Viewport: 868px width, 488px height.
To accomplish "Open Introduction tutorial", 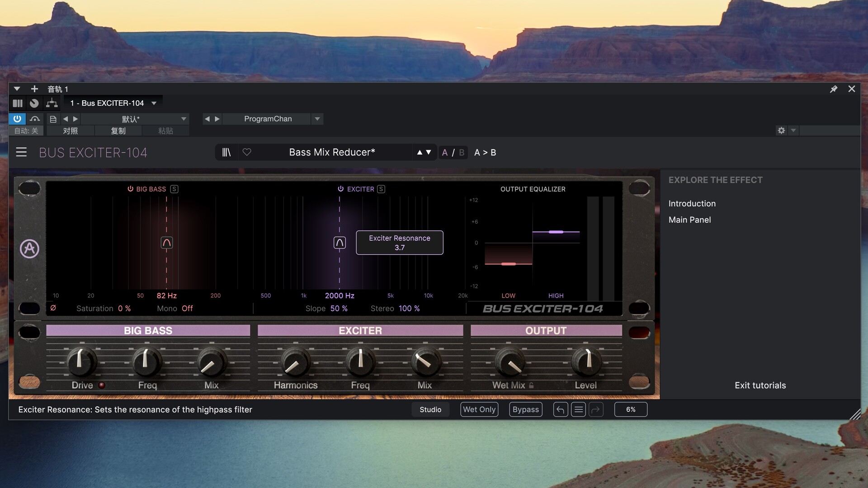I will (x=692, y=203).
